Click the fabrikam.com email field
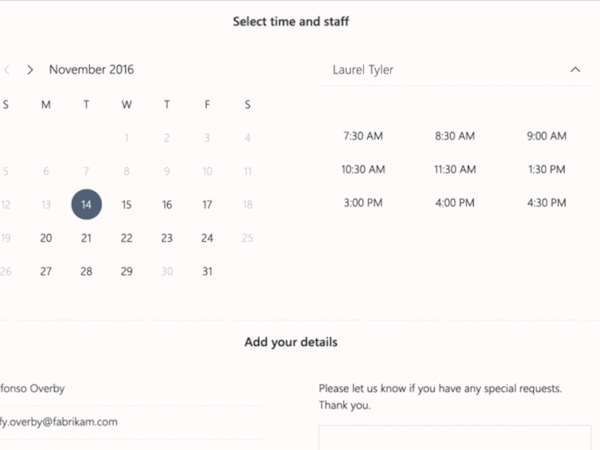600x450 pixels. coord(130,422)
